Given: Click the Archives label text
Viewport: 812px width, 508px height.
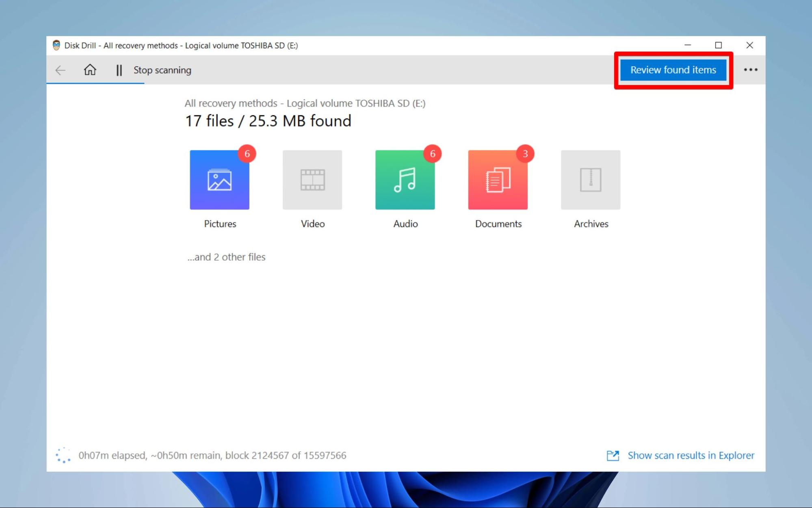Looking at the screenshot, I should (591, 224).
